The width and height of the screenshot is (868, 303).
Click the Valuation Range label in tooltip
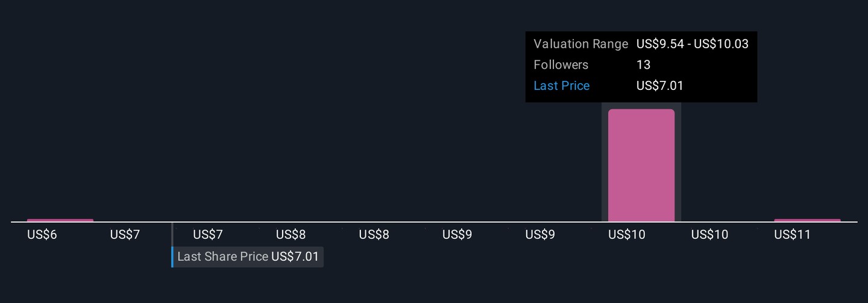pyautogui.click(x=580, y=44)
